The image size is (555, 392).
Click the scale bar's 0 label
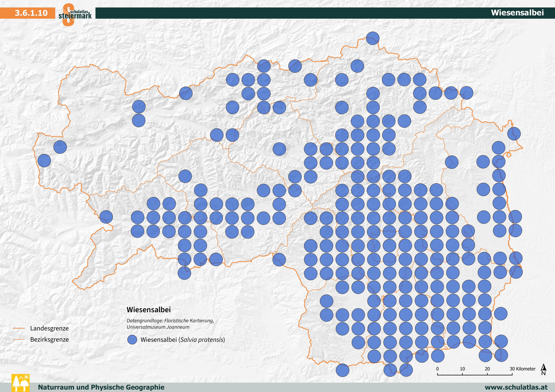437,369
